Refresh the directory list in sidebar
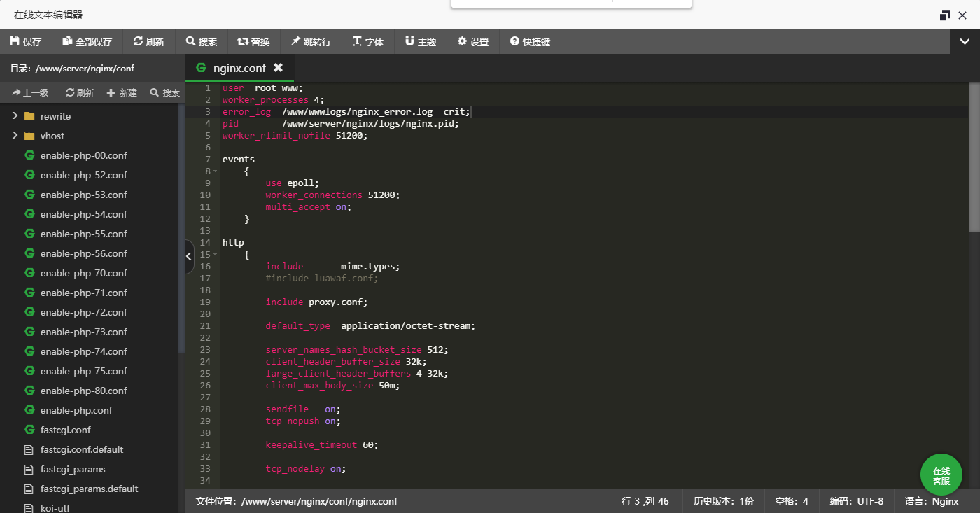This screenshot has width=980, height=513. click(x=80, y=92)
